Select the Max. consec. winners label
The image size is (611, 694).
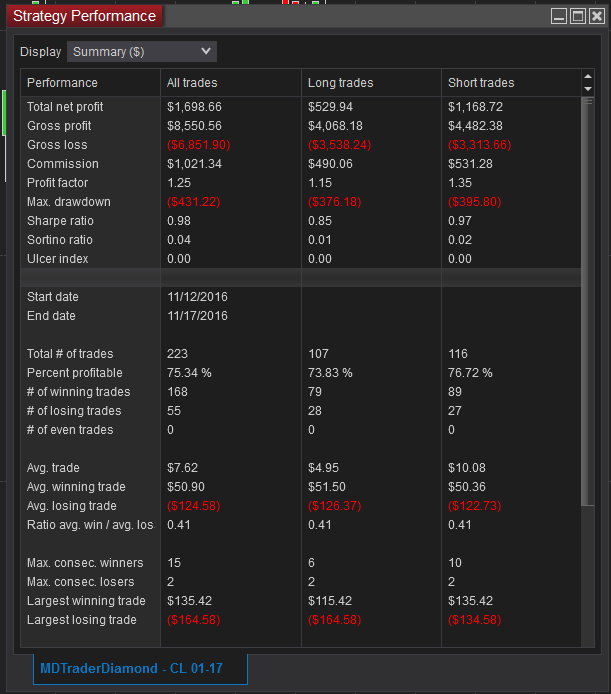pos(85,563)
